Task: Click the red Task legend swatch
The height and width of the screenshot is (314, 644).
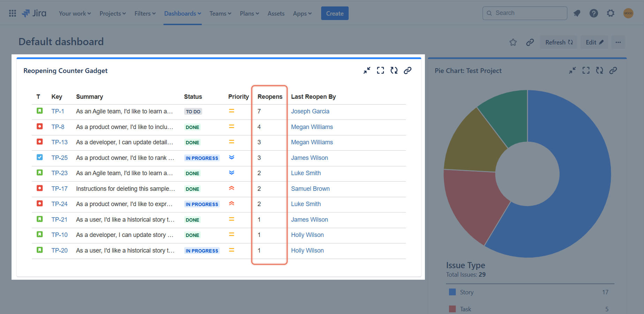Action: (x=452, y=309)
